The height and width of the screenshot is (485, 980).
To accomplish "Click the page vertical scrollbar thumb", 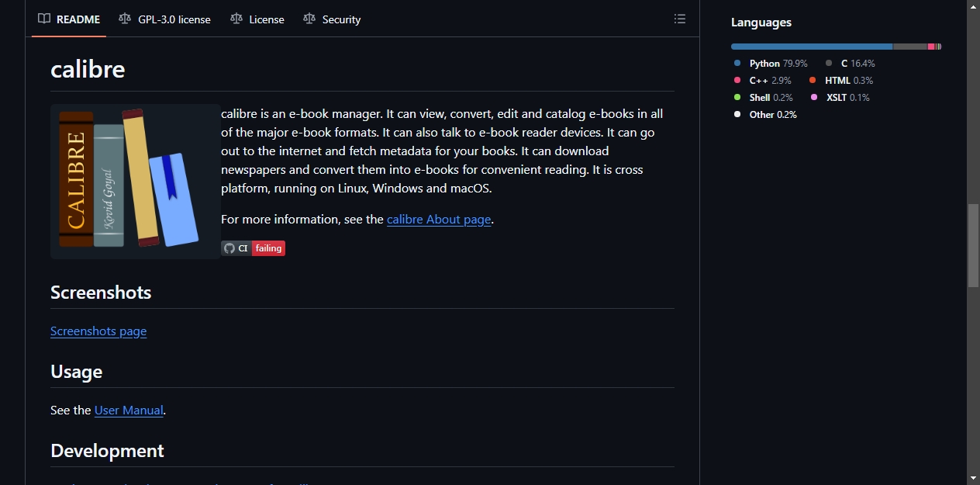I will pos(973,245).
